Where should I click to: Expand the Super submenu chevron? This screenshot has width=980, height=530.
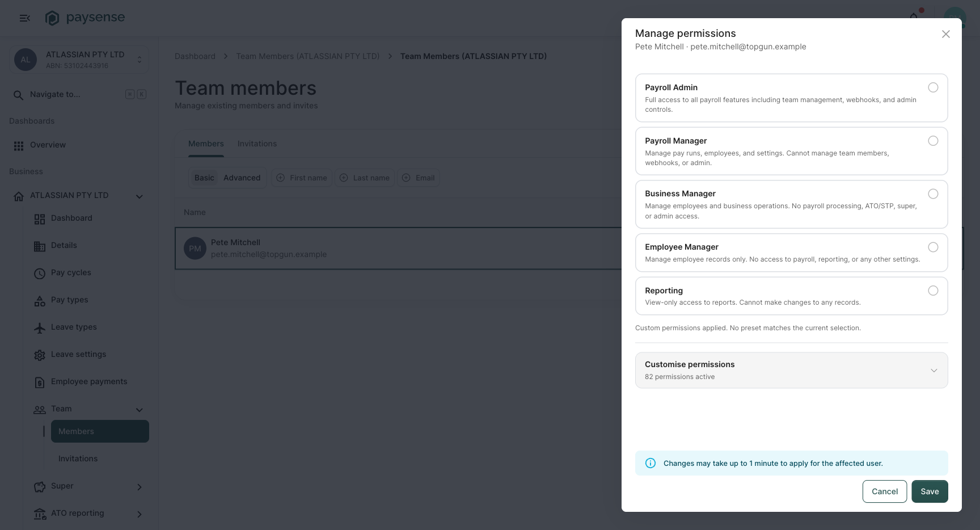140,487
